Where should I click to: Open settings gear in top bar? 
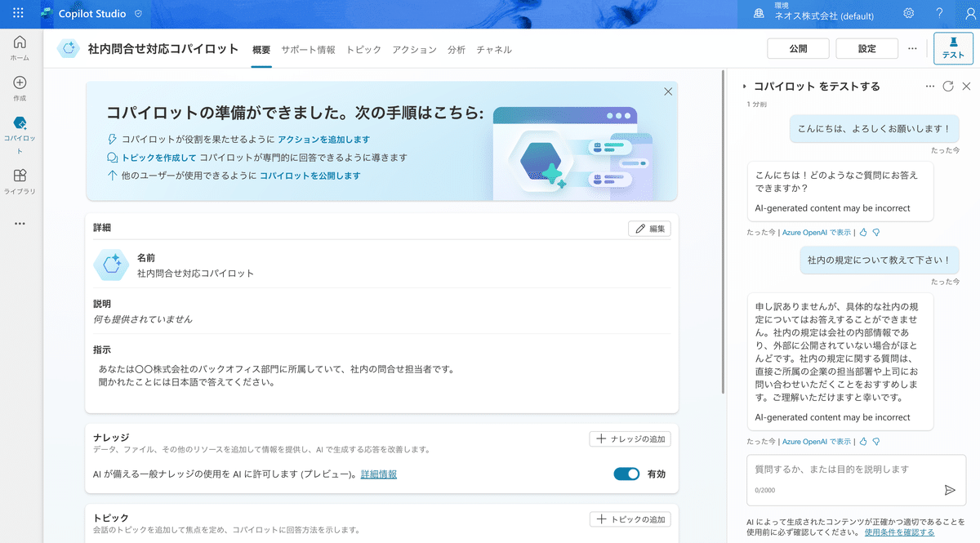pyautogui.click(x=909, y=14)
